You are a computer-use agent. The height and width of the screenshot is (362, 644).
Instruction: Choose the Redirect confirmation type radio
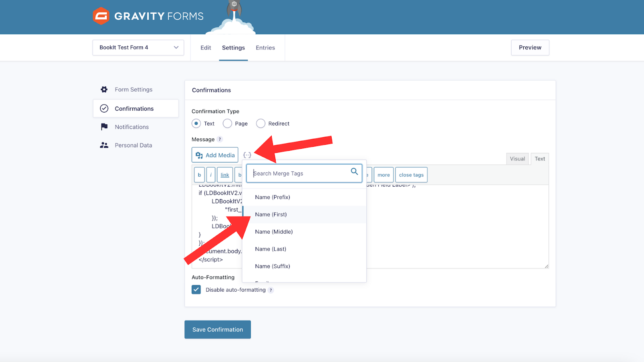click(261, 123)
